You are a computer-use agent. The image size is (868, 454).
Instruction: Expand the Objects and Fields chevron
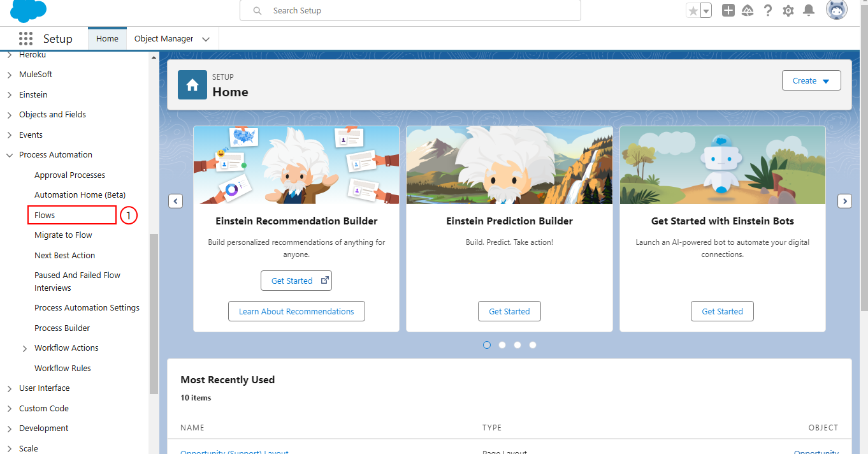(9, 115)
